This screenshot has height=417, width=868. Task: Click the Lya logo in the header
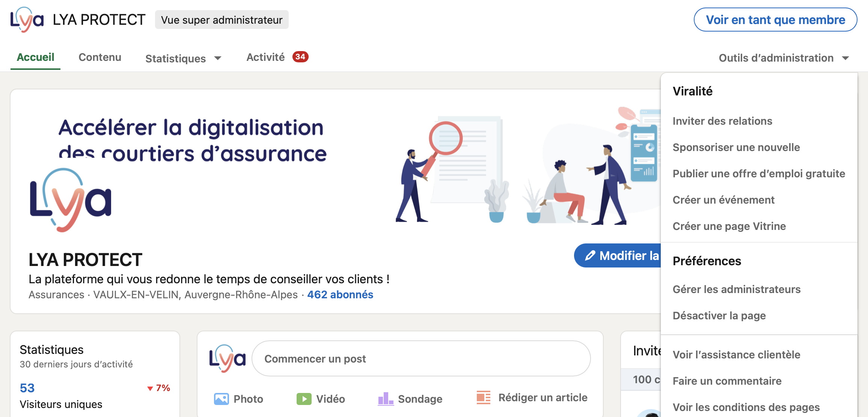click(27, 20)
